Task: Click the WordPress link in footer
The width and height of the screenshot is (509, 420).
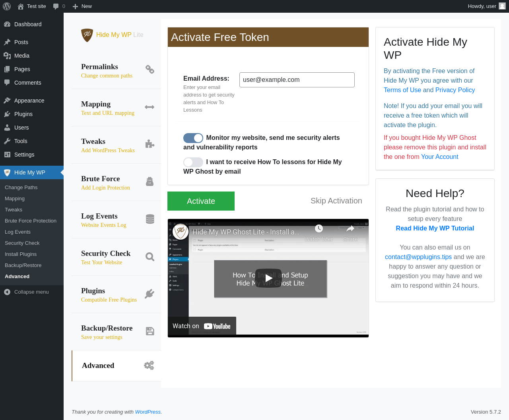Action: tap(148, 412)
